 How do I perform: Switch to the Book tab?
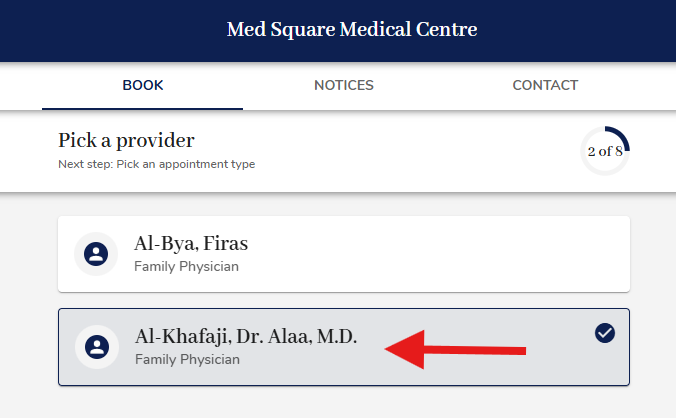[x=143, y=86]
